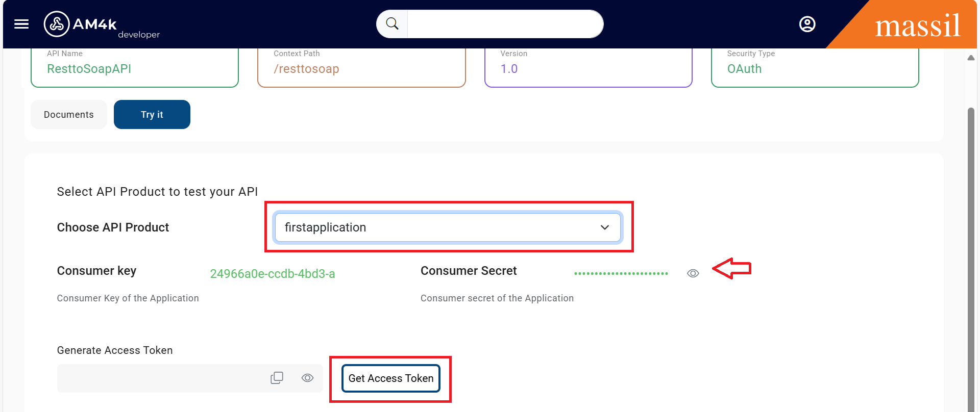The image size is (980, 412).
Task: Open the hamburger navigation menu
Action: pos(21,24)
